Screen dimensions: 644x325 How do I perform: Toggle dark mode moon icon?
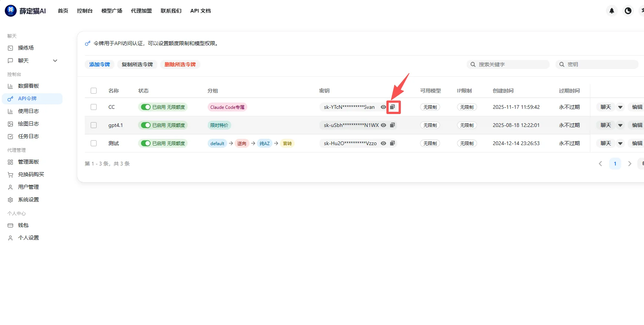pos(628,11)
